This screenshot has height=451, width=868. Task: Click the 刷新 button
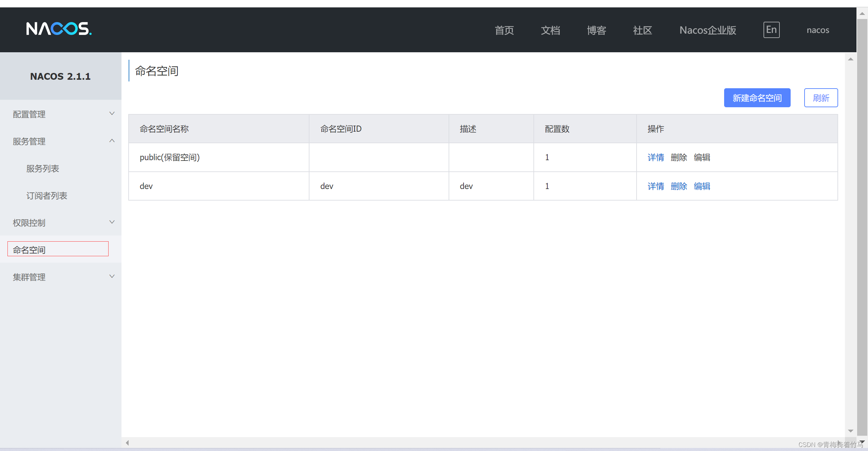[x=820, y=98]
